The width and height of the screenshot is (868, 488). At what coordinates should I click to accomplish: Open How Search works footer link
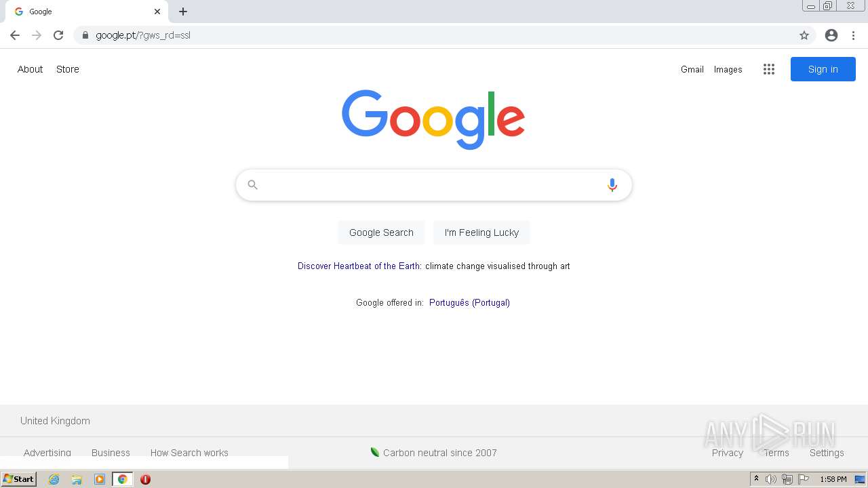point(189,453)
